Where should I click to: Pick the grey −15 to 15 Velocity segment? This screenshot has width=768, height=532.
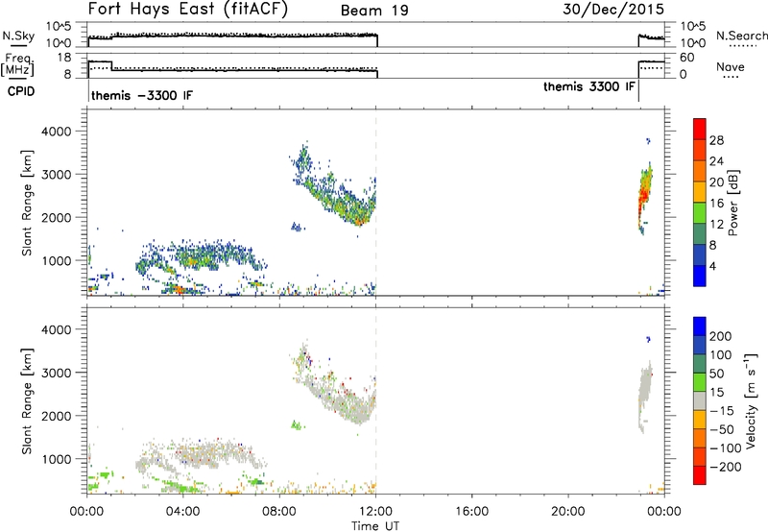tap(700, 400)
